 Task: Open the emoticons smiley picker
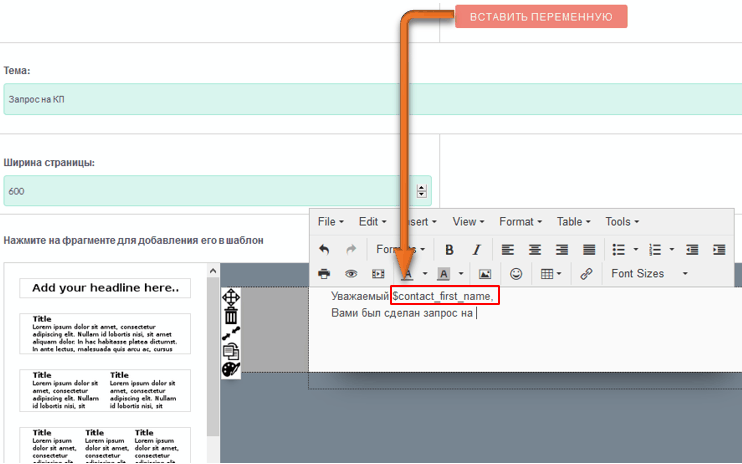click(516, 273)
